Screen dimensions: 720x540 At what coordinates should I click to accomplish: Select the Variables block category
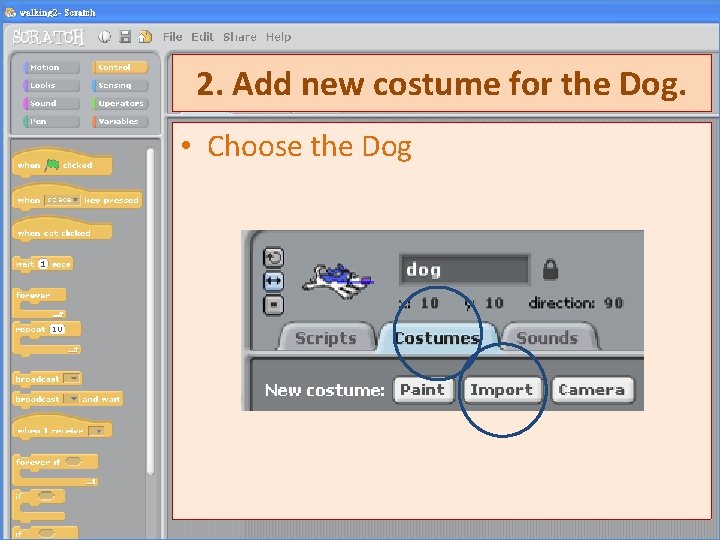120,121
